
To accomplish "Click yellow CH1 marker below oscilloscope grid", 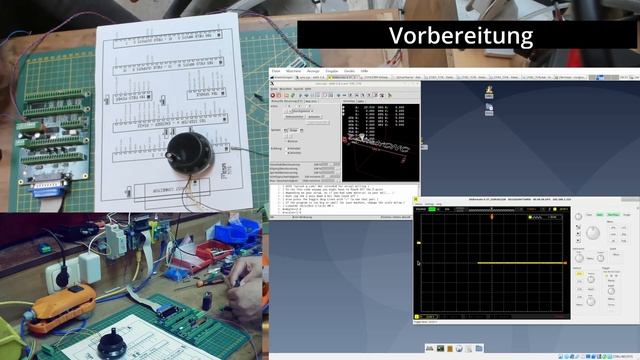I will tap(417, 317).
